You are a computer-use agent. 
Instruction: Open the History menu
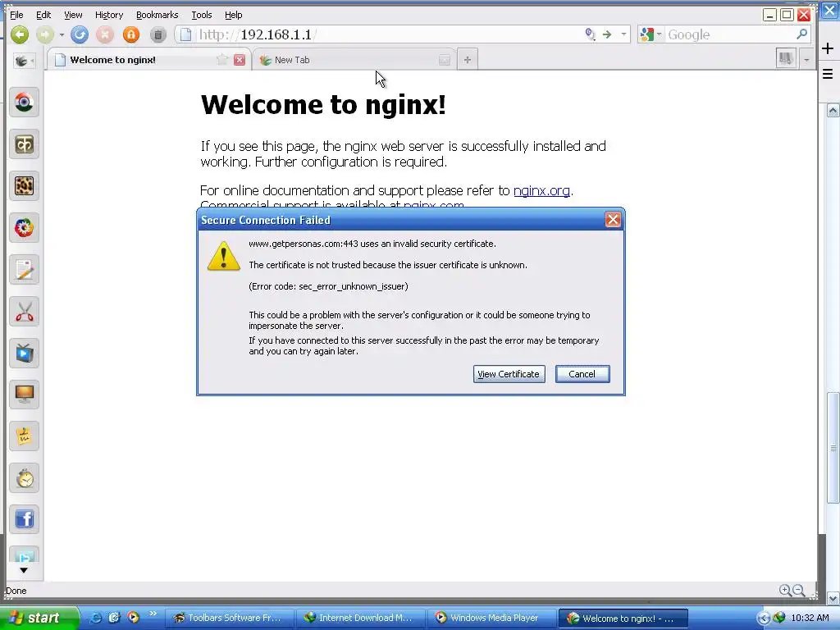click(x=109, y=15)
